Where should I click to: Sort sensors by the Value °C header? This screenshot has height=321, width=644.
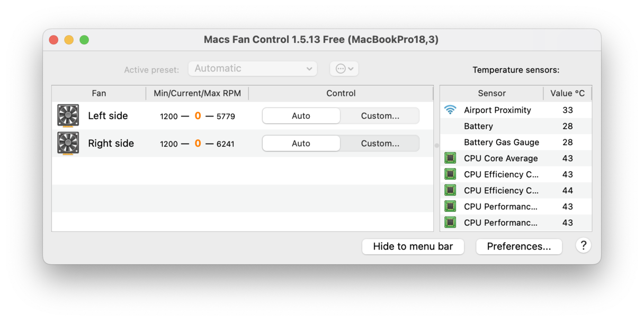[x=568, y=93]
